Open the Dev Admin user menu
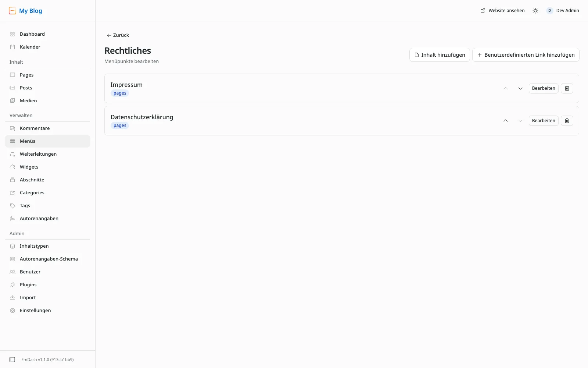588x368 pixels. 563,11
